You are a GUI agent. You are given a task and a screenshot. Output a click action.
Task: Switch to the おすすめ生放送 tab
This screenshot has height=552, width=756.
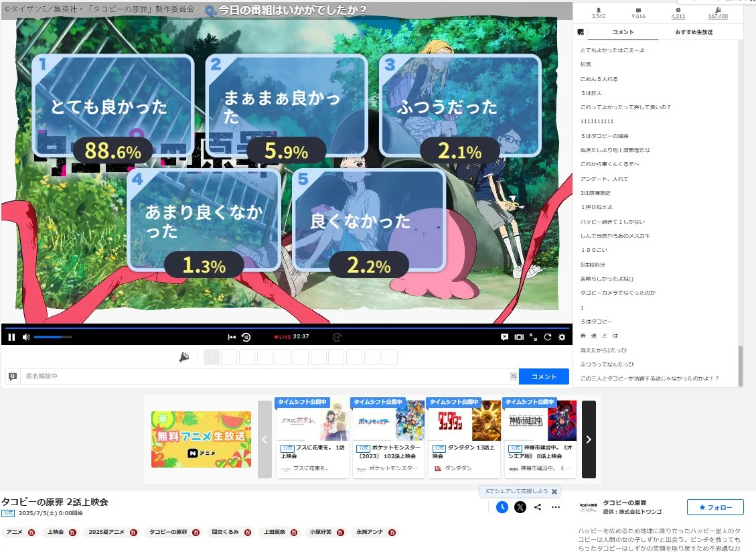pos(694,32)
